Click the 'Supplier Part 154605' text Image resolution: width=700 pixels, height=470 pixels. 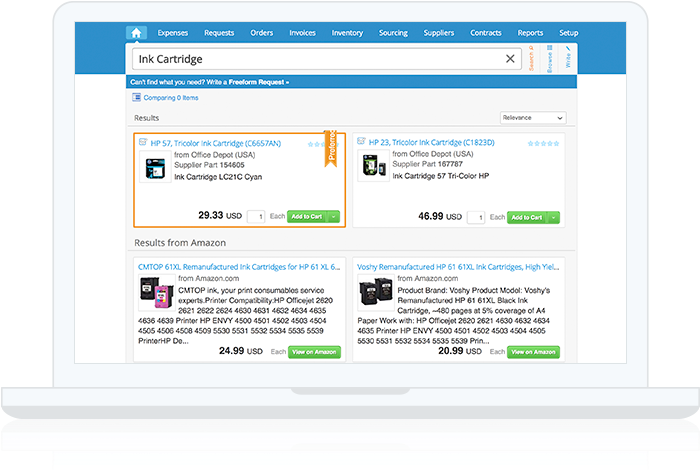(x=209, y=165)
